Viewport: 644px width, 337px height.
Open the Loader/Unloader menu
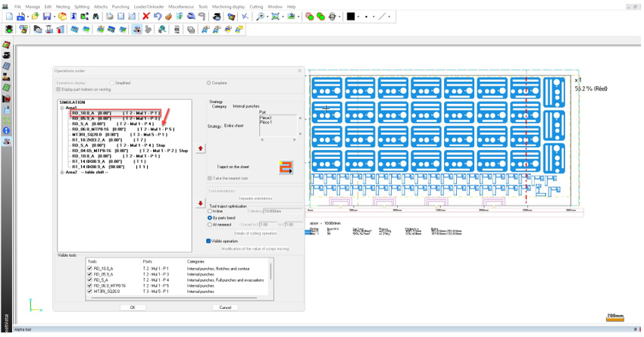click(x=148, y=7)
